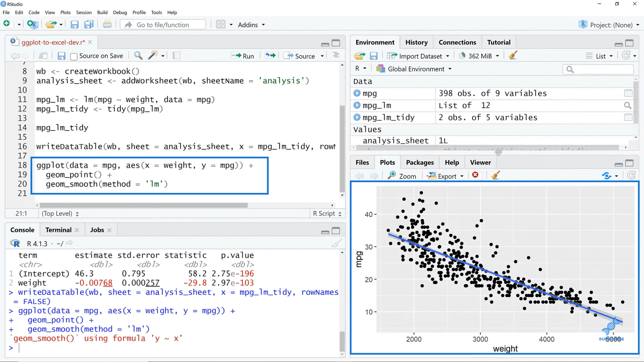Save the current script in editor toolbar
This screenshot has height=362, width=644.
click(61, 56)
